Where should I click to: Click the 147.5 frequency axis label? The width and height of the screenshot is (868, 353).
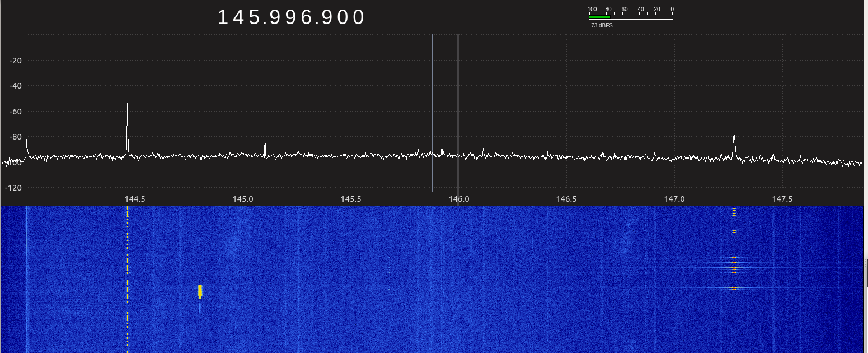tap(782, 199)
